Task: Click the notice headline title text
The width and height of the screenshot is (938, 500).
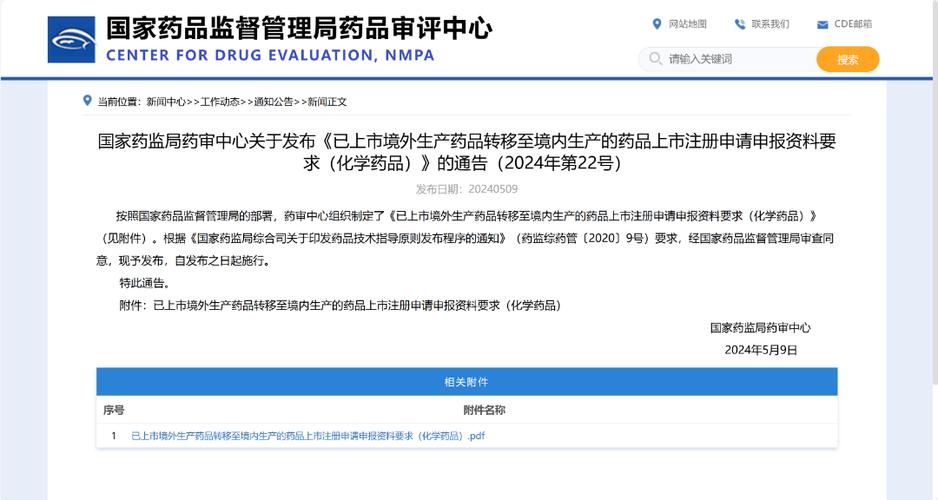Action: (467, 151)
